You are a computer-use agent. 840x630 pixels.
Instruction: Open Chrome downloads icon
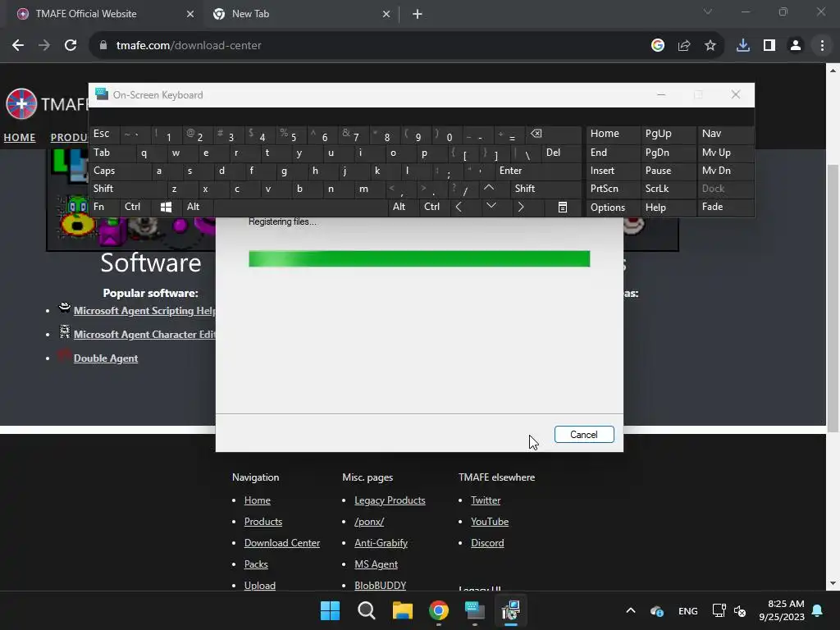coord(743,46)
